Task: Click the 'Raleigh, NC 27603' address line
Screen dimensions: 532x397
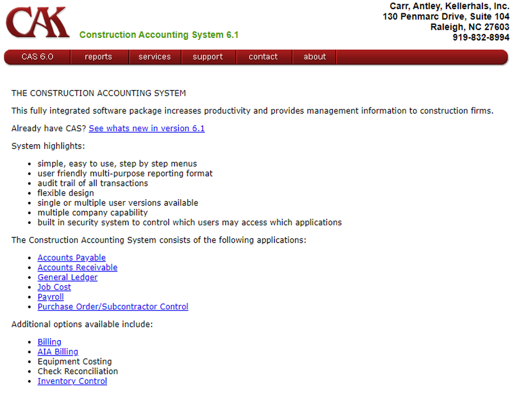Action: click(x=470, y=27)
